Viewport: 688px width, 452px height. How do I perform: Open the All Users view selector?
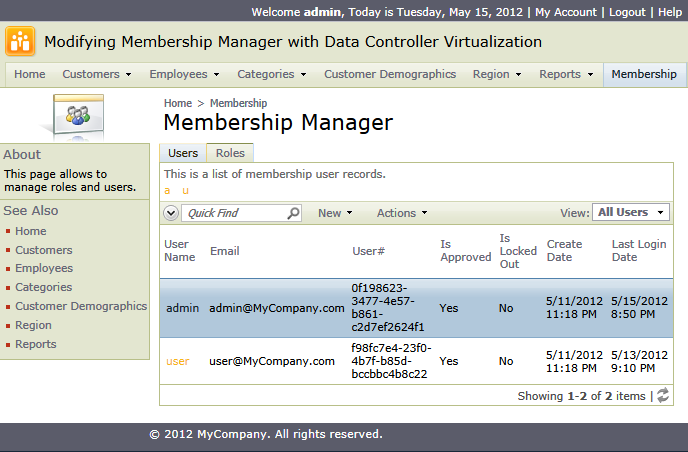coord(631,212)
